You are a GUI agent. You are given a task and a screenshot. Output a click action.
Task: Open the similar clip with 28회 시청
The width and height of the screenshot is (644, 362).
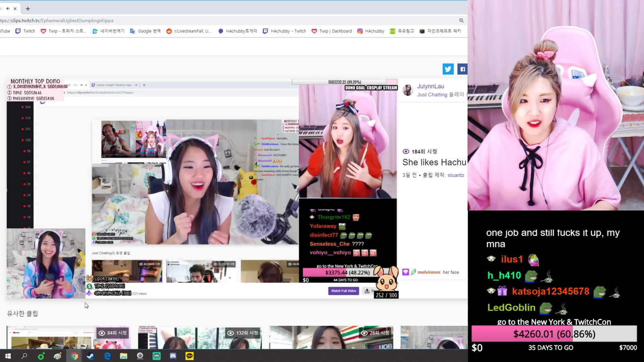[x=331, y=337]
